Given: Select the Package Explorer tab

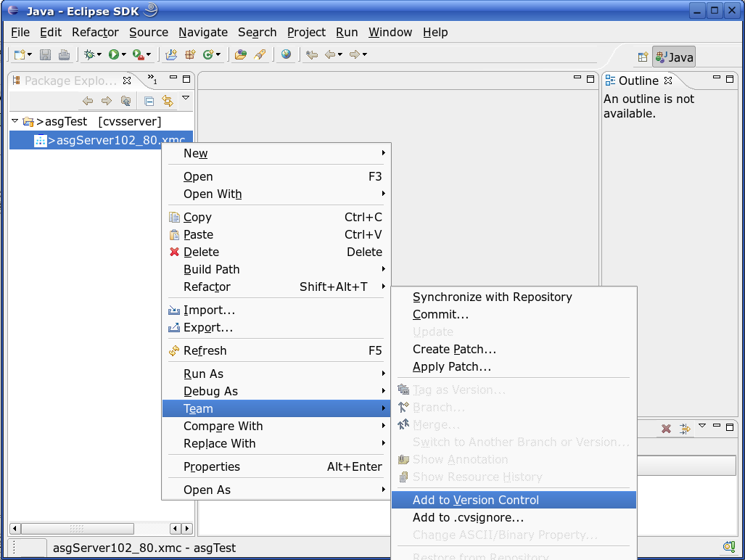Looking at the screenshot, I should pyautogui.click(x=70, y=81).
